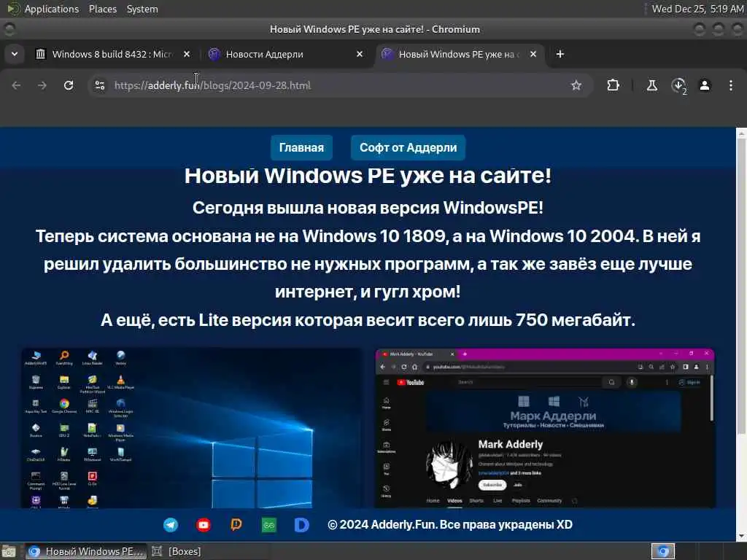Click the copyright text © 2024 Adderly.Fun
This screenshot has height=560, width=747.
click(x=450, y=525)
